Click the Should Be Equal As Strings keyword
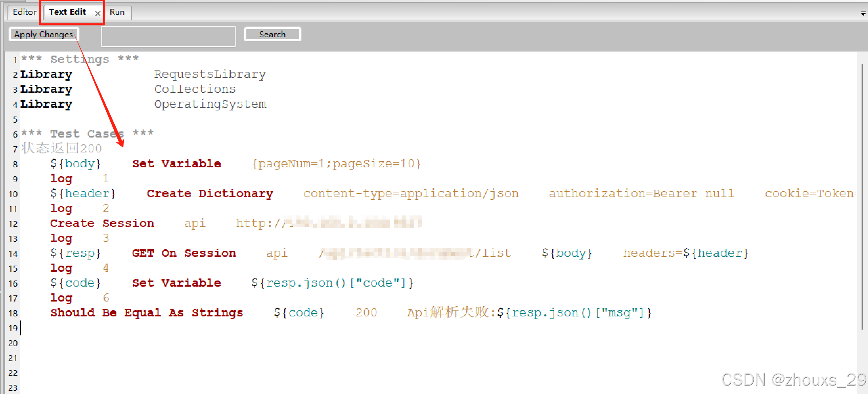868x394 pixels. point(147,313)
